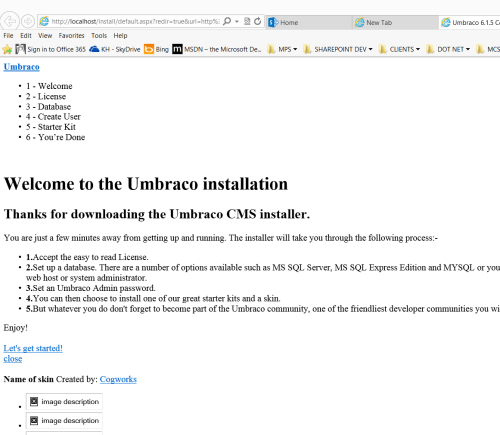Expand the CLIENTS favorites folder
This screenshot has width=500, height=435.
(399, 49)
